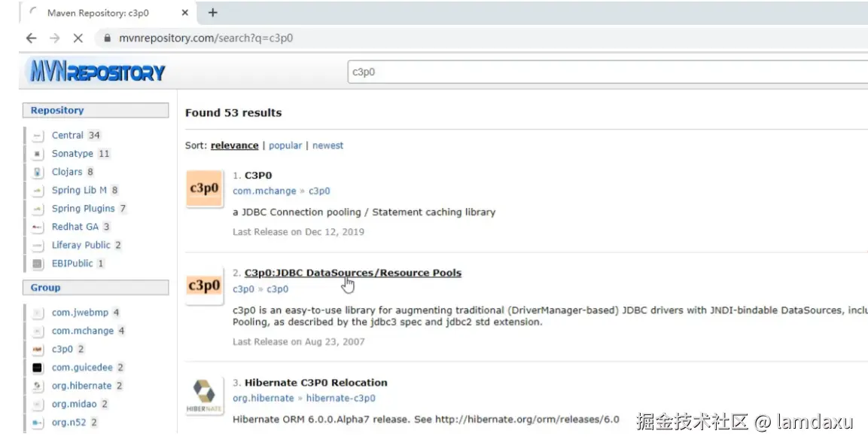This screenshot has height=446, width=868.
Task: Click the MVNRepository logo
Action: 98,73
